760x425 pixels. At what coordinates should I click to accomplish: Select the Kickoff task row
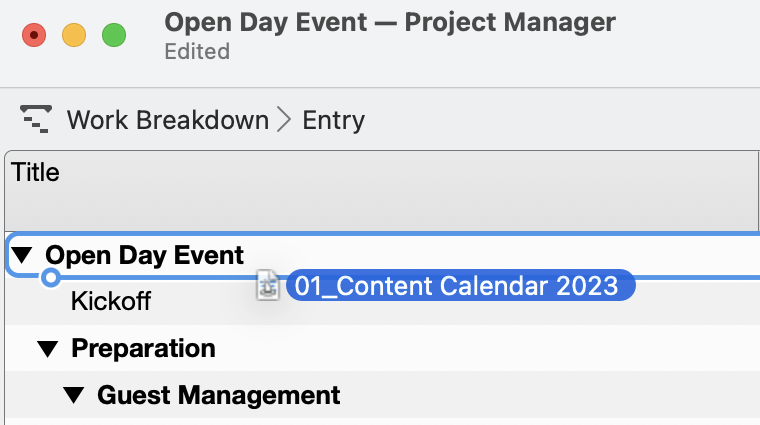(x=111, y=301)
